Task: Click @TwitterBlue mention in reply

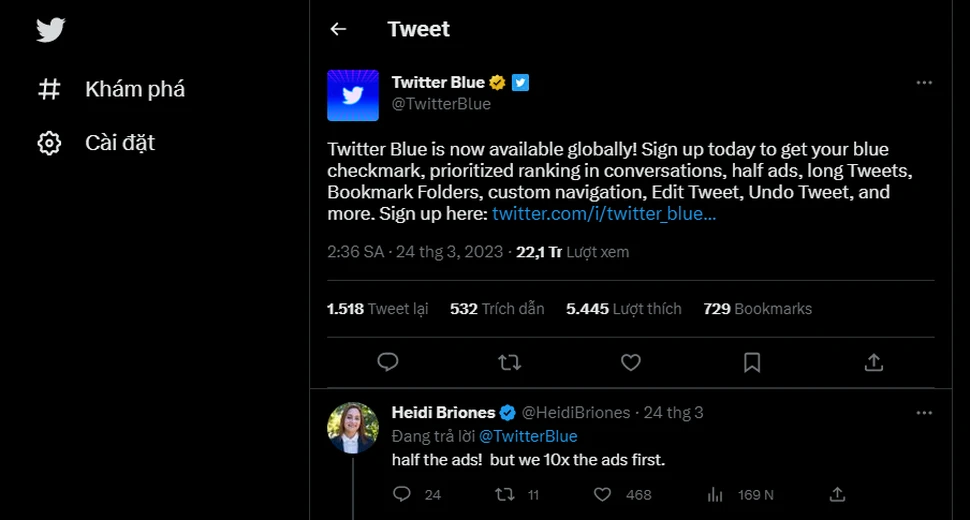Action: 527,436
